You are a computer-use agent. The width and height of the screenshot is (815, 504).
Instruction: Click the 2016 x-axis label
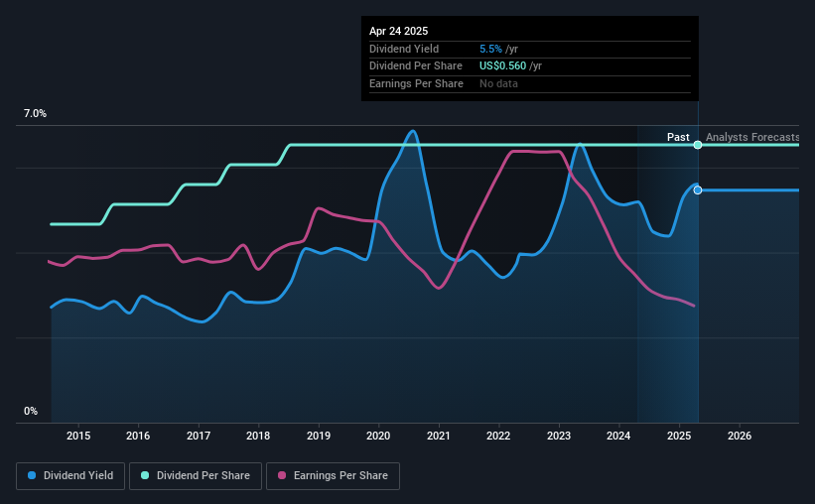138,436
